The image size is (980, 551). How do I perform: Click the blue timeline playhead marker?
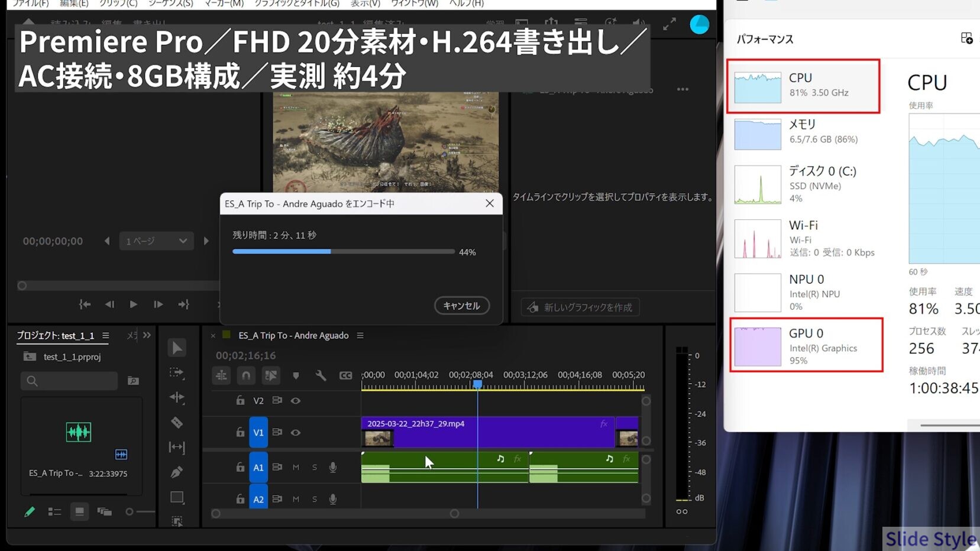point(477,384)
